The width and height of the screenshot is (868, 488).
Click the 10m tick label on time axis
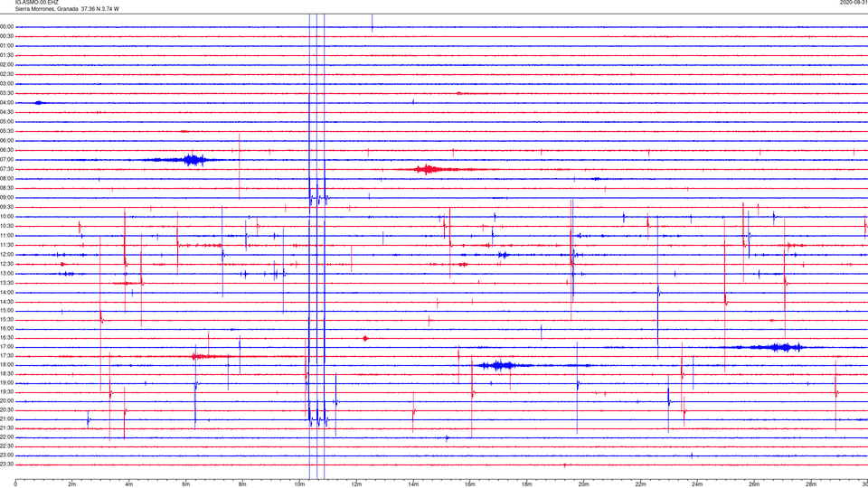point(299,484)
